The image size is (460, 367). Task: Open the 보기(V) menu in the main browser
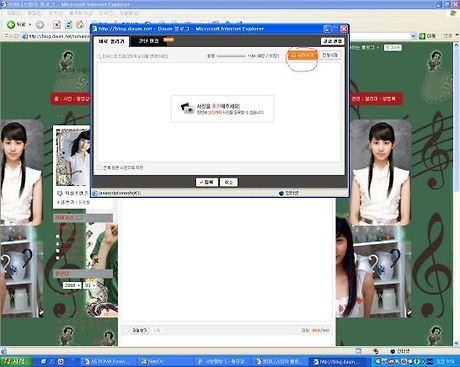point(55,13)
